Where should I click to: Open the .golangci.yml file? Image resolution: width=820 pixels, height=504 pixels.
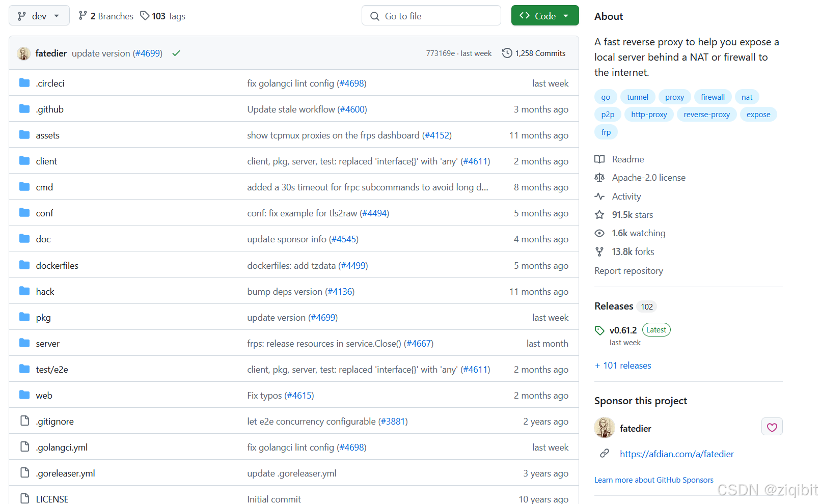point(62,447)
